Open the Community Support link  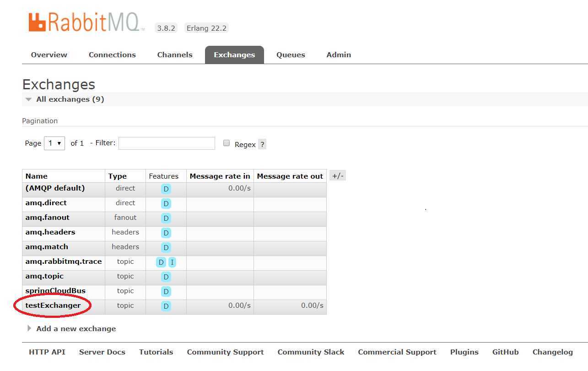click(225, 352)
